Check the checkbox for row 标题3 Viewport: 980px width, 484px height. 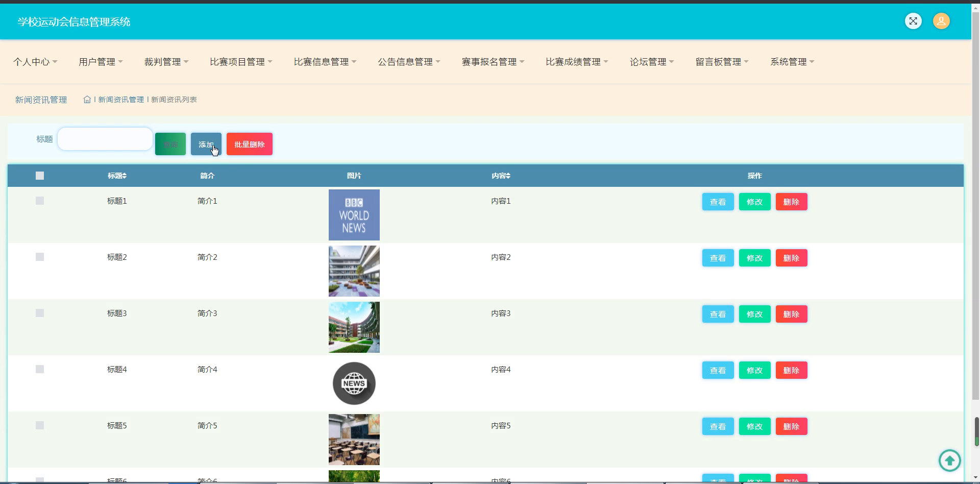coord(40,313)
